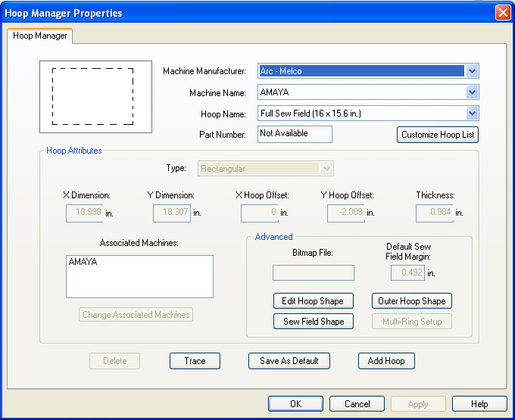Click the X Hoop Offset field

pos(260,213)
